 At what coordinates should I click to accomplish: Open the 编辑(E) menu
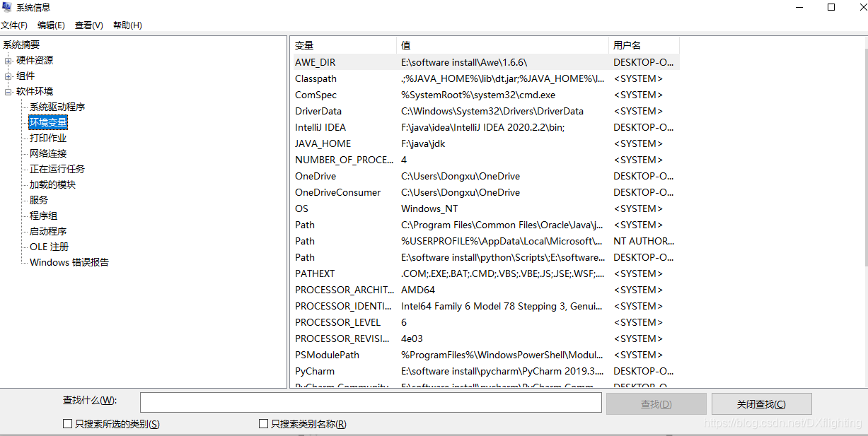pyautogui.click(x=51, y=25)
